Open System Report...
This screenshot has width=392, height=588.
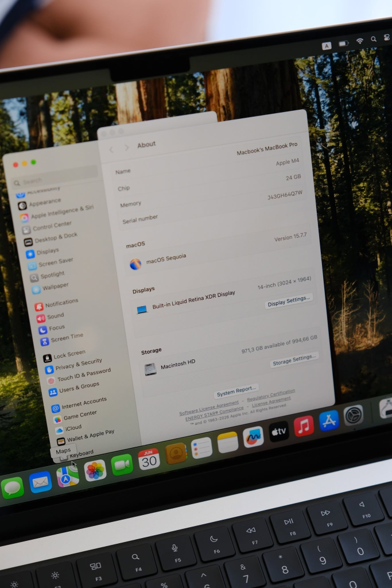coord(236,392)
